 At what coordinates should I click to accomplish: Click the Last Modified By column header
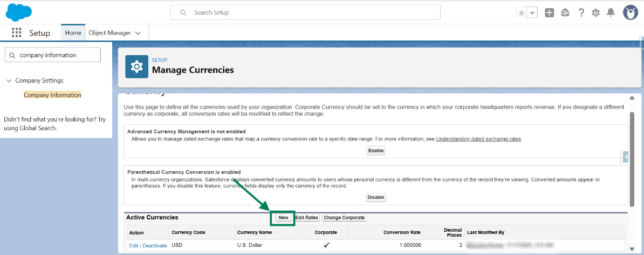(485, 232)
